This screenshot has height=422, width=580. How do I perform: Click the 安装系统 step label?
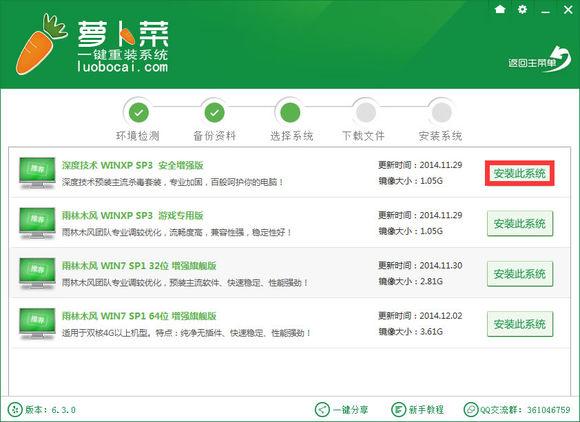point(440,136)
